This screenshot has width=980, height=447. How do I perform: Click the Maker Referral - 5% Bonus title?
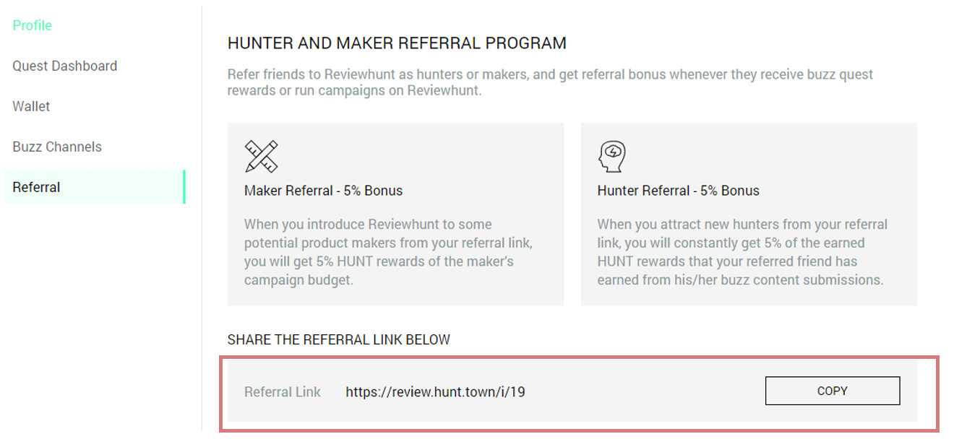[x=324, y=191]
